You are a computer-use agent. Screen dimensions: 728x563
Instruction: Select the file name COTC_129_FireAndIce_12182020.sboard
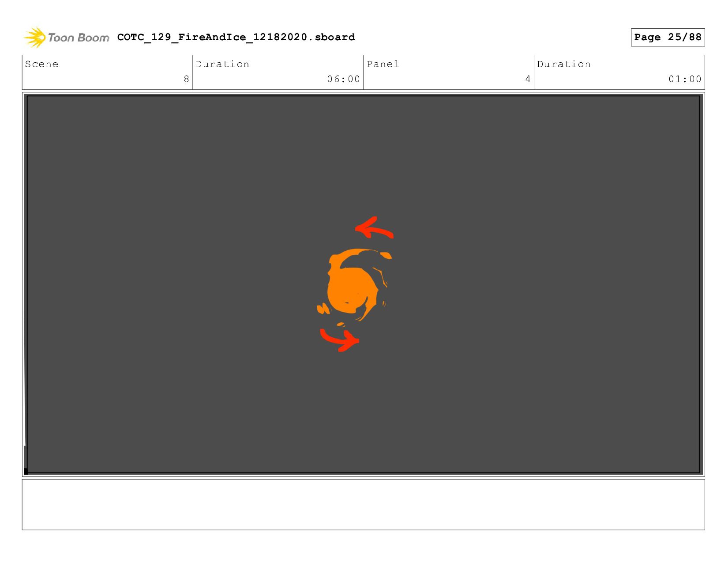[x=236, y=37]
